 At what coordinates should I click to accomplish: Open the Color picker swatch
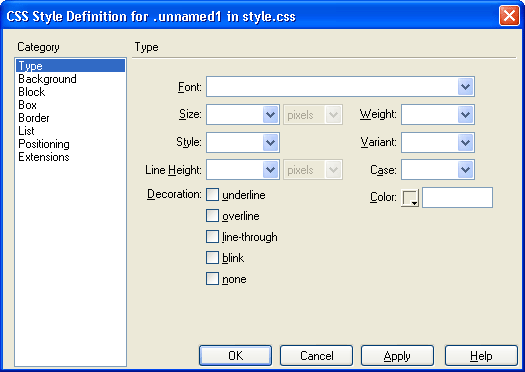tap(410, 198)
